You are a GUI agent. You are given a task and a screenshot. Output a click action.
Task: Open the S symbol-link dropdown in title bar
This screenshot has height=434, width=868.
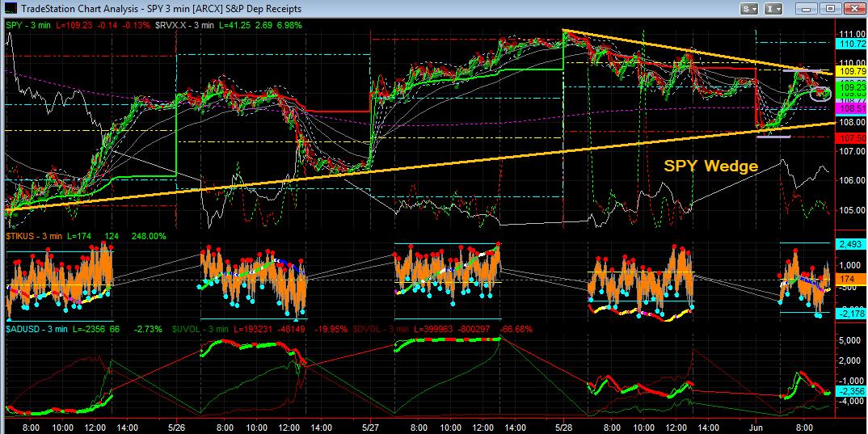pyautogui.click(x=750, y=8)
